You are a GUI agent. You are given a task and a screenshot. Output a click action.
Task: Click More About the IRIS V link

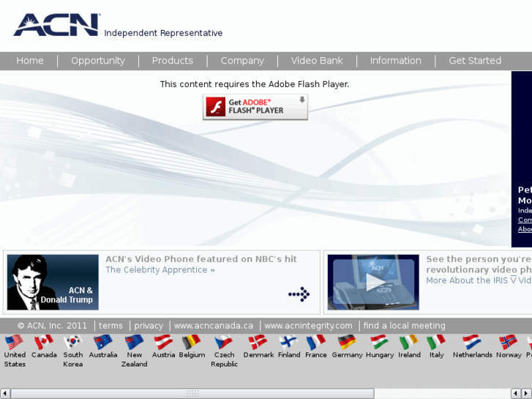[479, 280]
